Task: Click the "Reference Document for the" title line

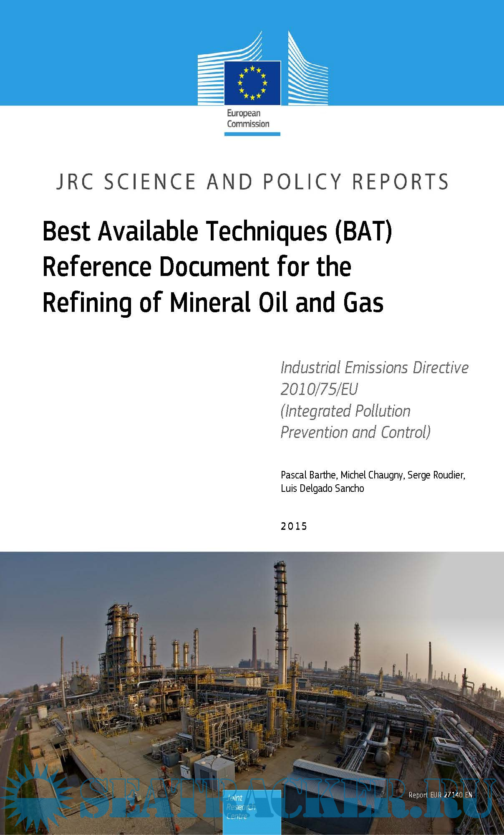Action: (197, 267)
